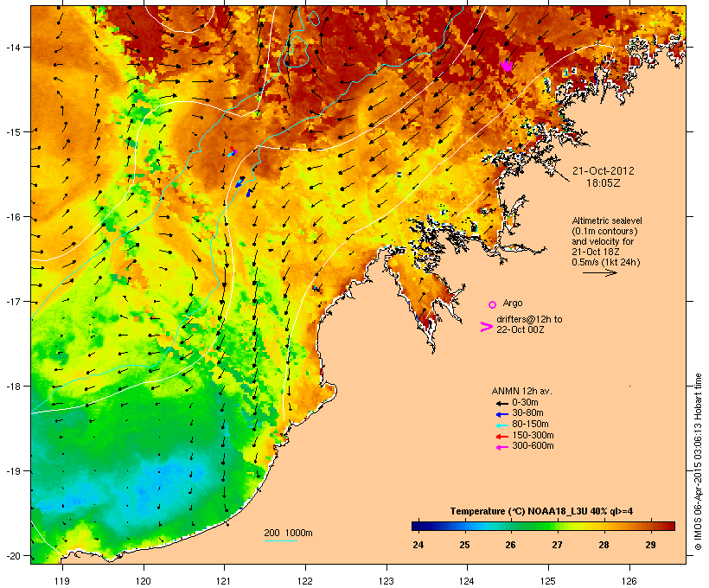Click longitude axis label 119
Screen dimensions: 709x588
[62, 581]
